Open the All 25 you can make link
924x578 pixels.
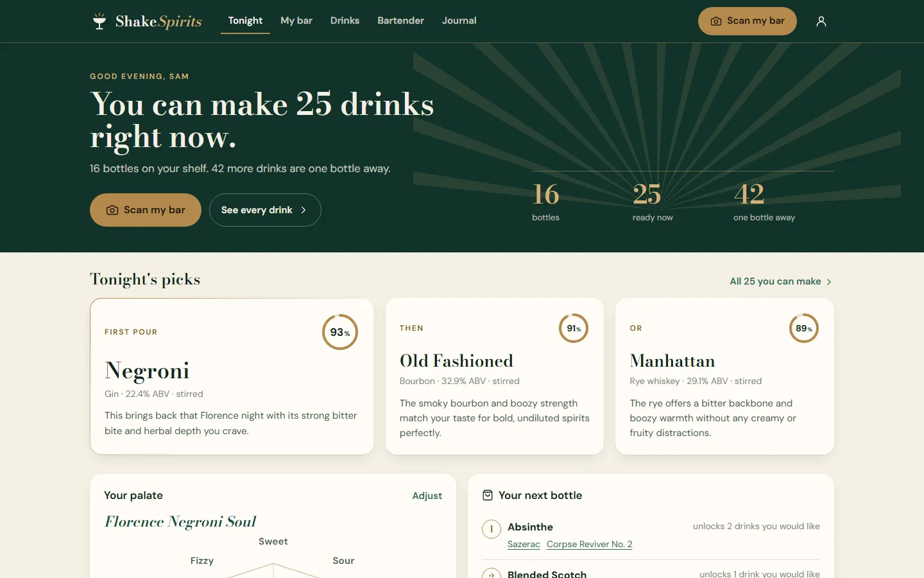(x=781, y=281)
